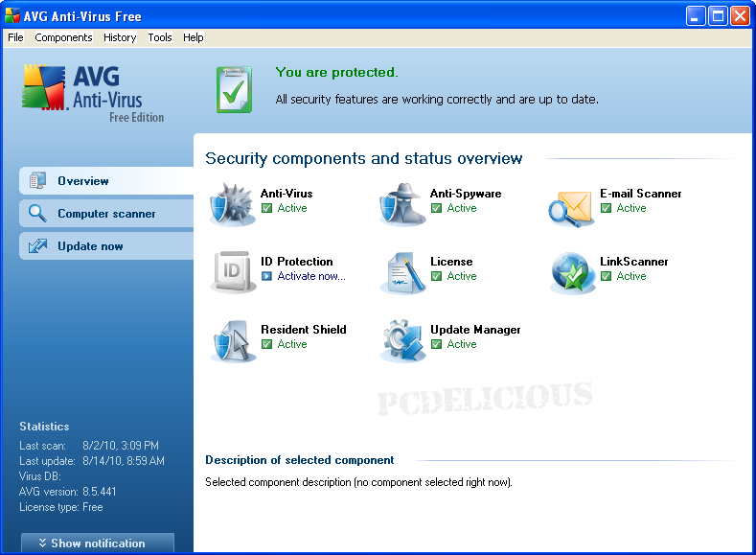Image resolution: width=756 pixels, height=555 pixels.
Task: Select the LinkScanner component label
Action: [x=633, y=262]
